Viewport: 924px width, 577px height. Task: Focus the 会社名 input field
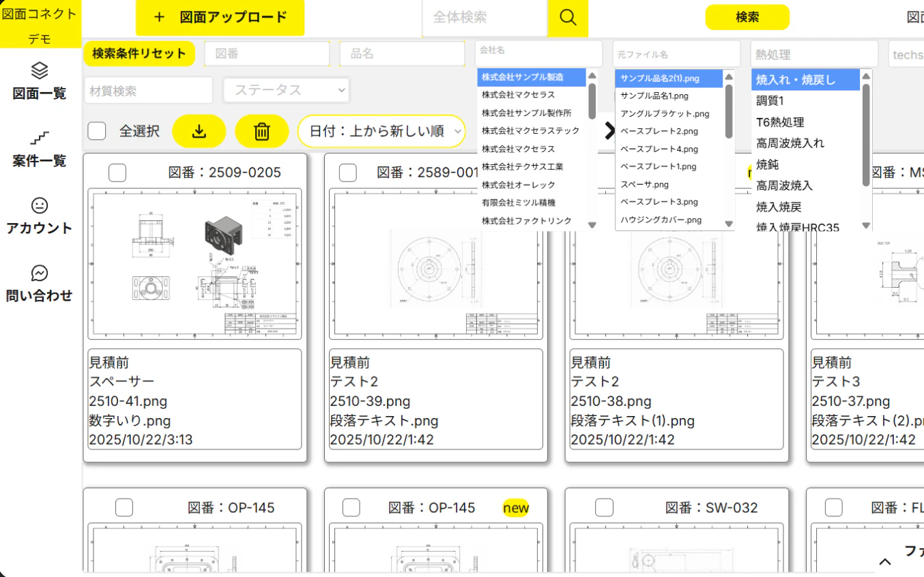tap(538, 53)
